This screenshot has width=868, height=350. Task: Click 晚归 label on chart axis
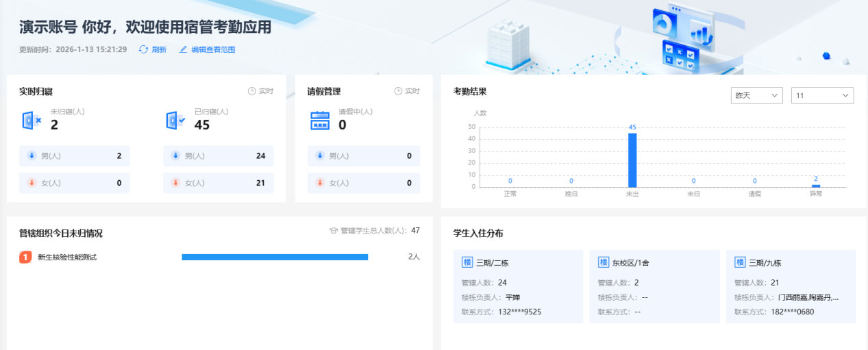coord(571,194)
